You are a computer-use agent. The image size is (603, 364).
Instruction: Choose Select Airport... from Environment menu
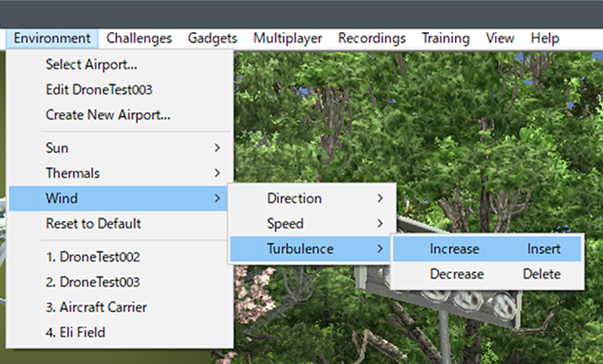click(91, 65)
